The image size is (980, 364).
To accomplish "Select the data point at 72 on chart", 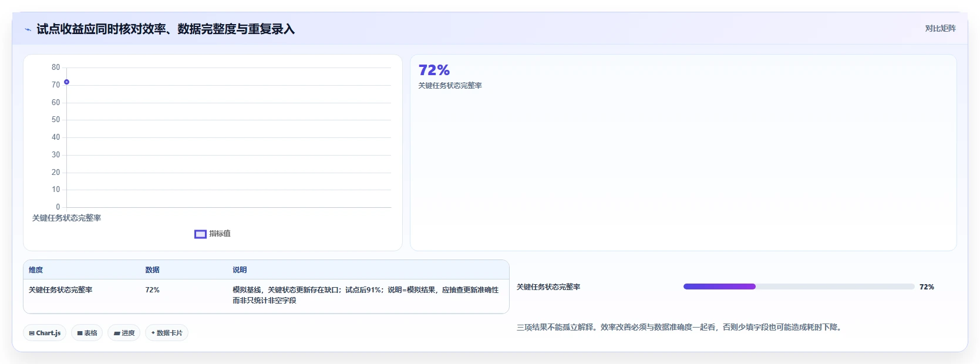I will pos(66,82).
